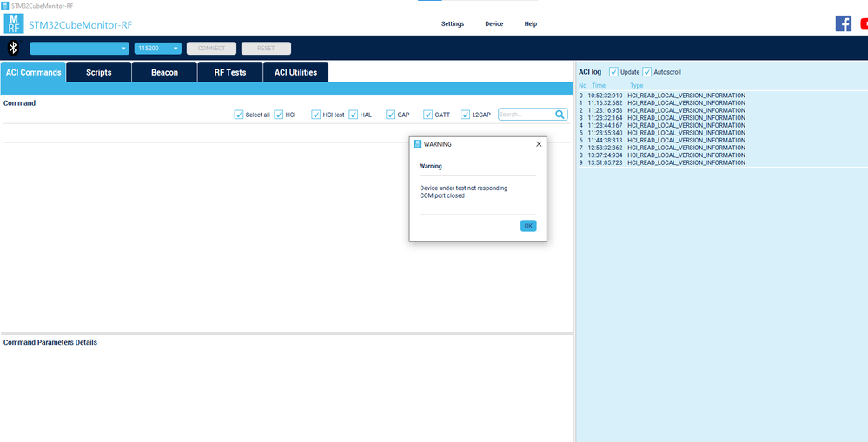Open the Device menu

494,23
